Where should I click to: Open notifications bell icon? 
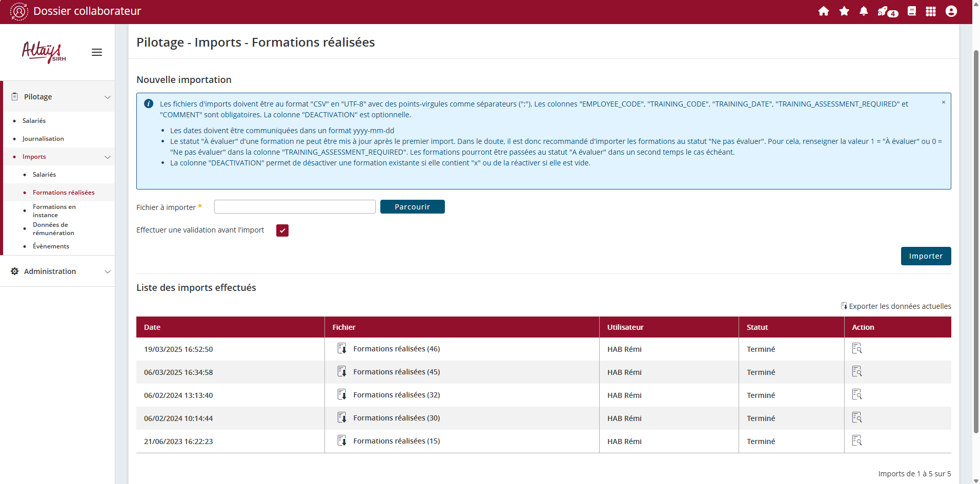pos(864,11)
